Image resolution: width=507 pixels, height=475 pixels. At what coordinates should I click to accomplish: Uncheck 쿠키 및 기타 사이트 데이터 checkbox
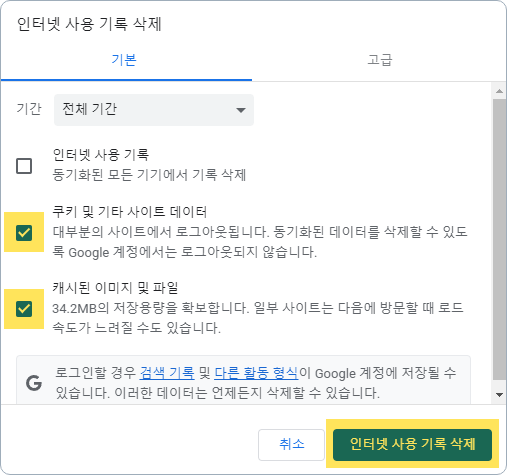(x=24, y=232)
